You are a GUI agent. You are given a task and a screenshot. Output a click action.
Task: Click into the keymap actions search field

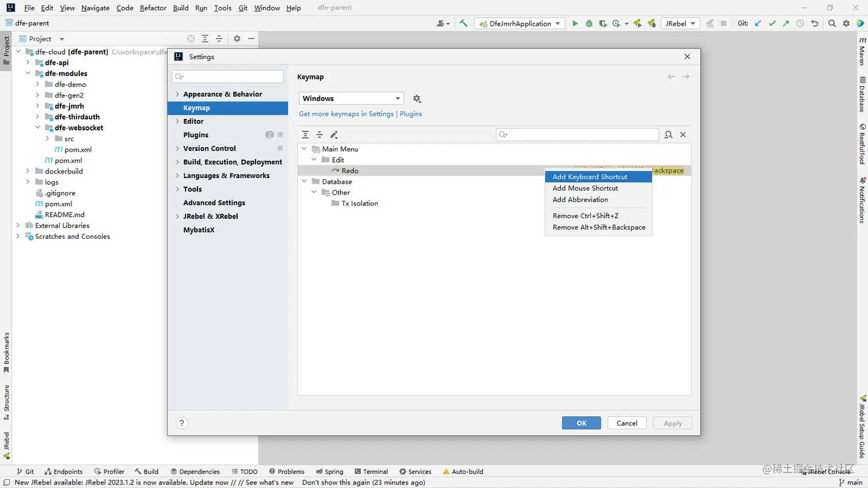[x=578, y=134]
